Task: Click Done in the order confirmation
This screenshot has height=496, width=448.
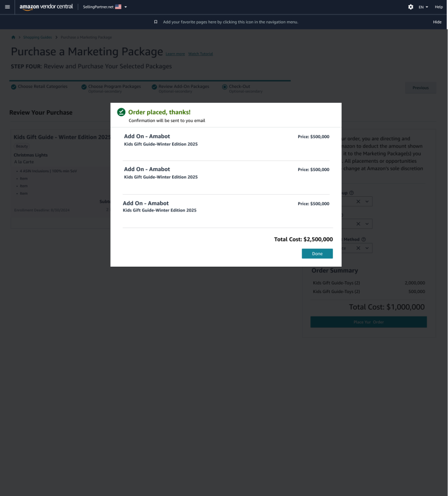Action: pyautogui.click(x=317, y=254)
